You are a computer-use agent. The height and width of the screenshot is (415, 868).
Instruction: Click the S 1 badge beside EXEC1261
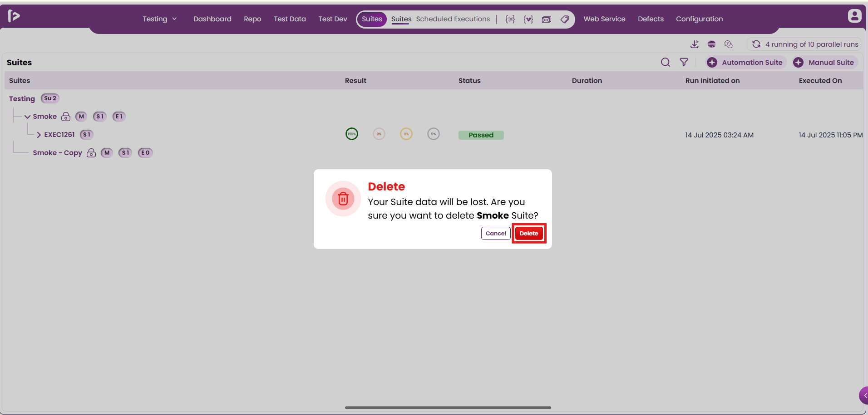(x=87, y=135)
